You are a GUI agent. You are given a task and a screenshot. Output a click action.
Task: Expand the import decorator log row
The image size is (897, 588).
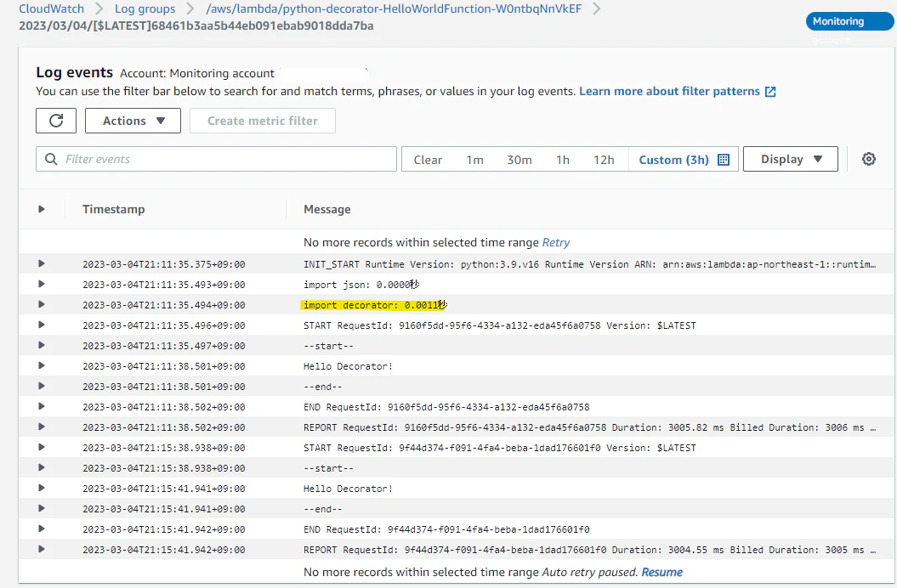[41, 304]
